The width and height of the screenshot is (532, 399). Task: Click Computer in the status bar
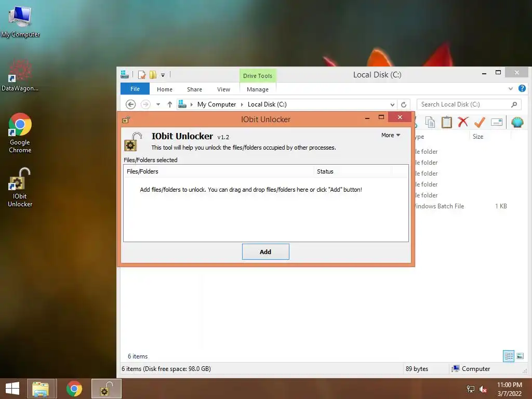pos(471,368)
